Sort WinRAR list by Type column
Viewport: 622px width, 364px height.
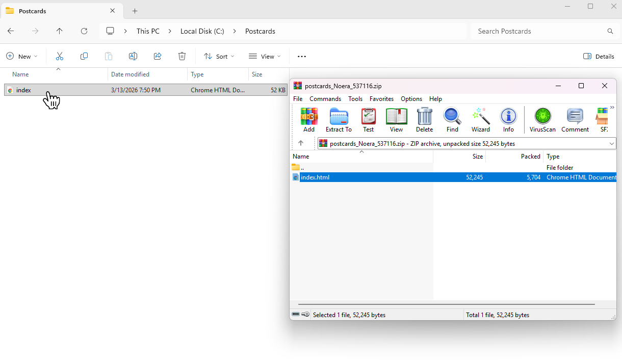pyautogui.click(x=580, y=157)
